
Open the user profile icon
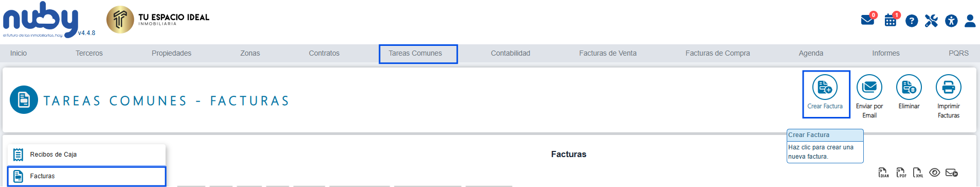[970, 21]
